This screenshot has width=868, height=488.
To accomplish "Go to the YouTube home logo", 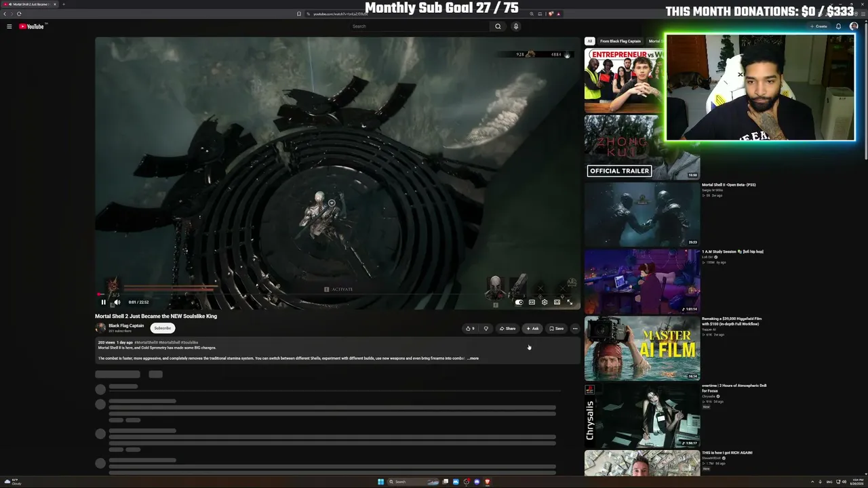I will click(x=31, y=26).
